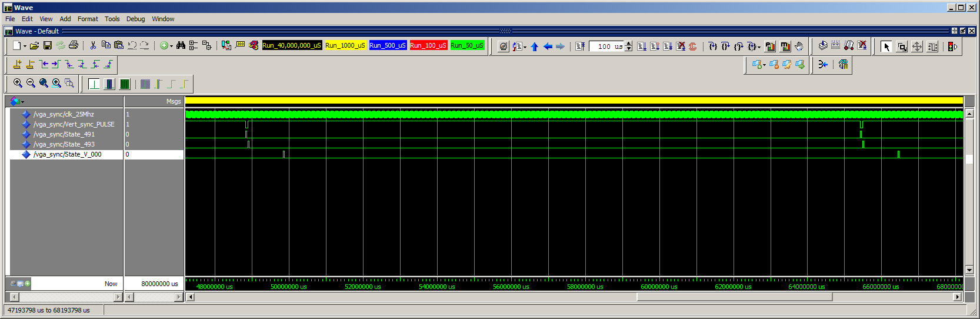Click the blue Run_500_uS button
Image resolution: width=980 pixels, height=319 pixels.
[388, 45]
